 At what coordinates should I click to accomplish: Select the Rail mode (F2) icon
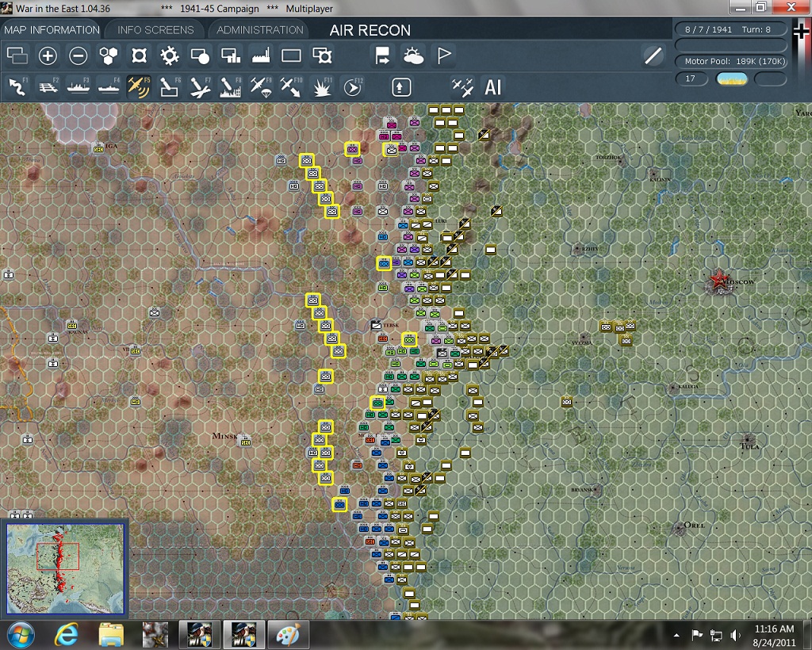48,87
